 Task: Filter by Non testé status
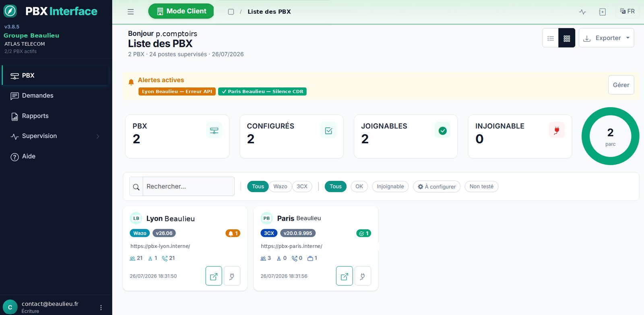(x=481, y=187)
